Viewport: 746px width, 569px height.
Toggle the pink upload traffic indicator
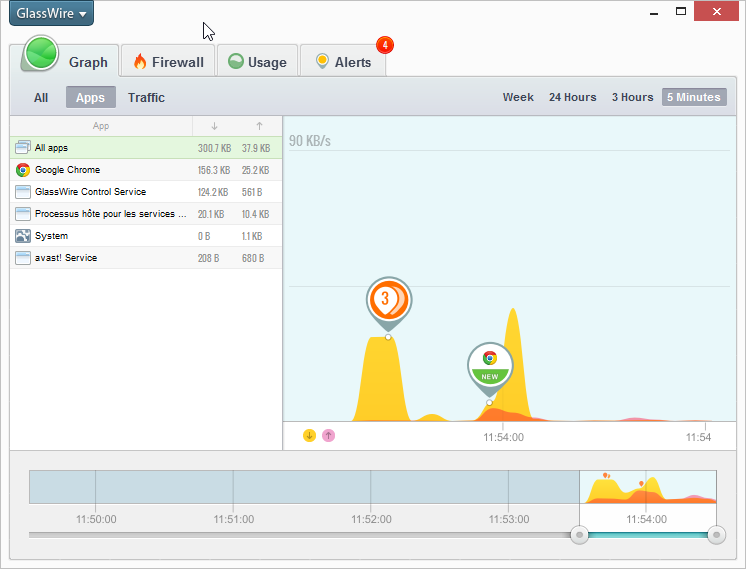tap(328, 435)
